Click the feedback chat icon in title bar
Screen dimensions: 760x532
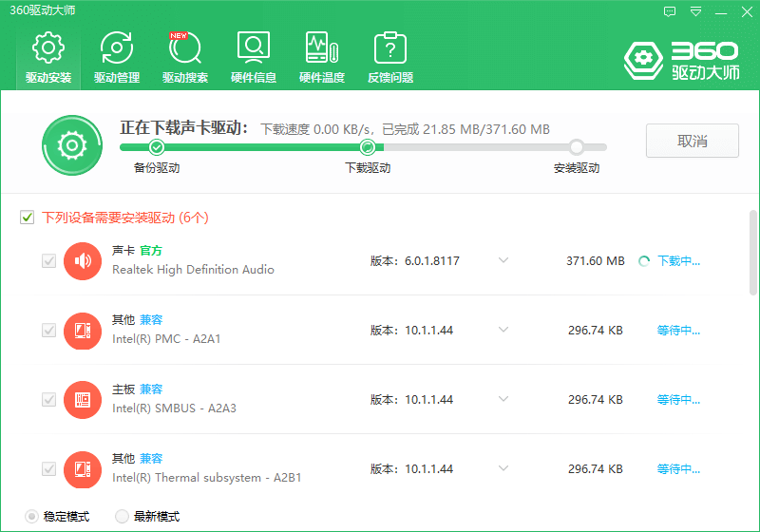[x=670, y=11]
